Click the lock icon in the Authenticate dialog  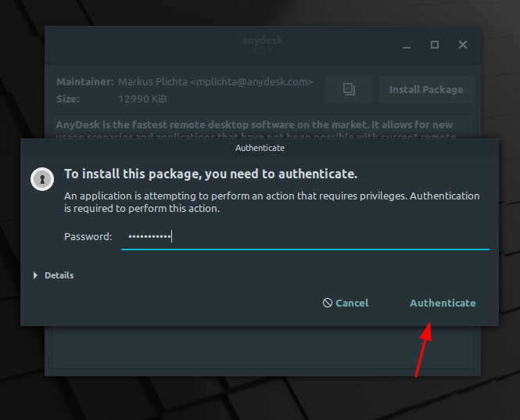42,179
